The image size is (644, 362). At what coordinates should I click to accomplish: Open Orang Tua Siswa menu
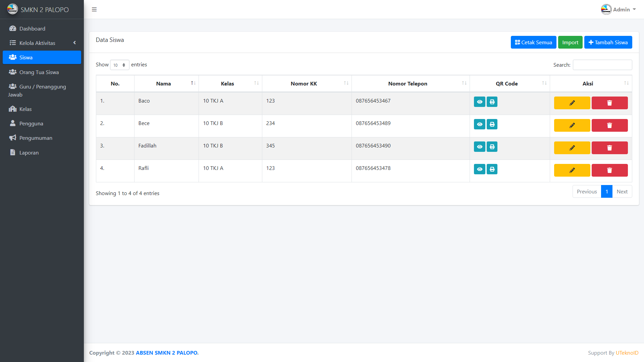39,72
